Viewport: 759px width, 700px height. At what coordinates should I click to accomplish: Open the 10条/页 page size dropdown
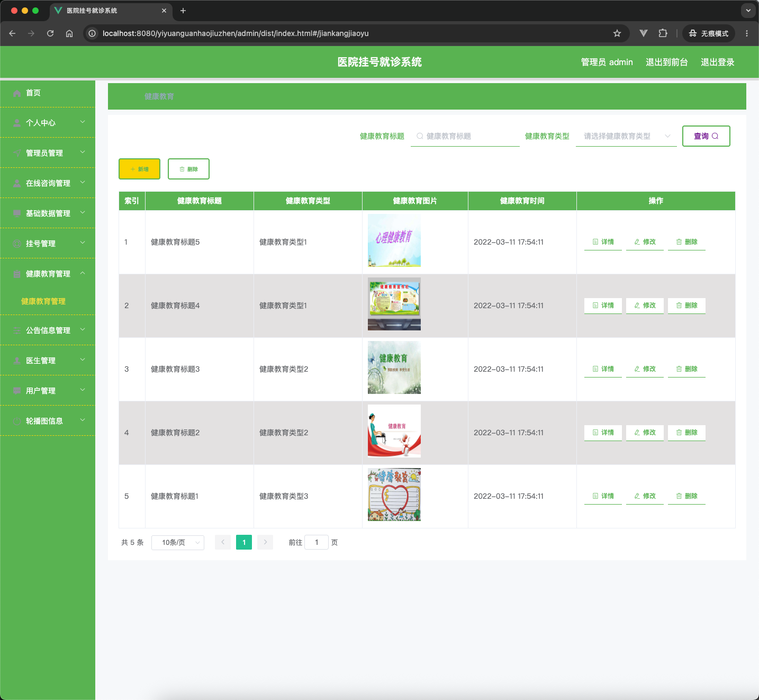pyautogui.click(x=178, y=542)
